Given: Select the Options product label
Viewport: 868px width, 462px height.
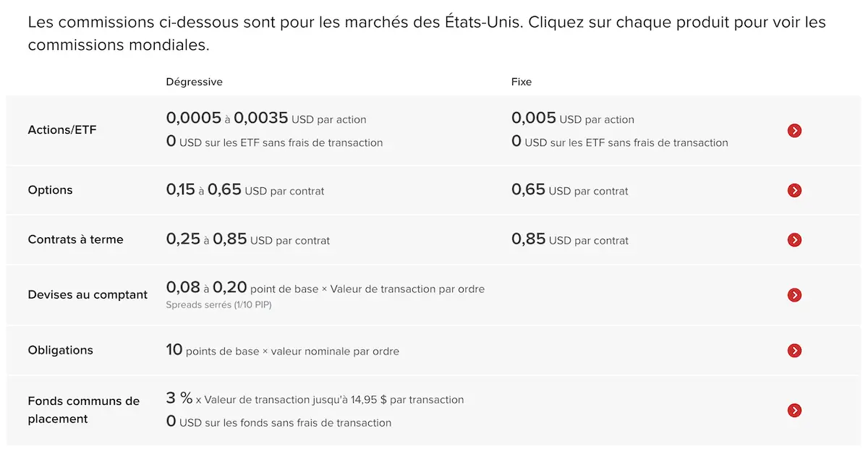Looking at the screenshot, I should pos(51,190).
